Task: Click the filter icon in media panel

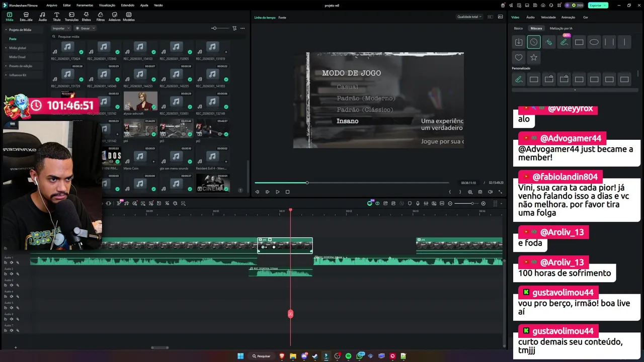Action: pos(234,28)
